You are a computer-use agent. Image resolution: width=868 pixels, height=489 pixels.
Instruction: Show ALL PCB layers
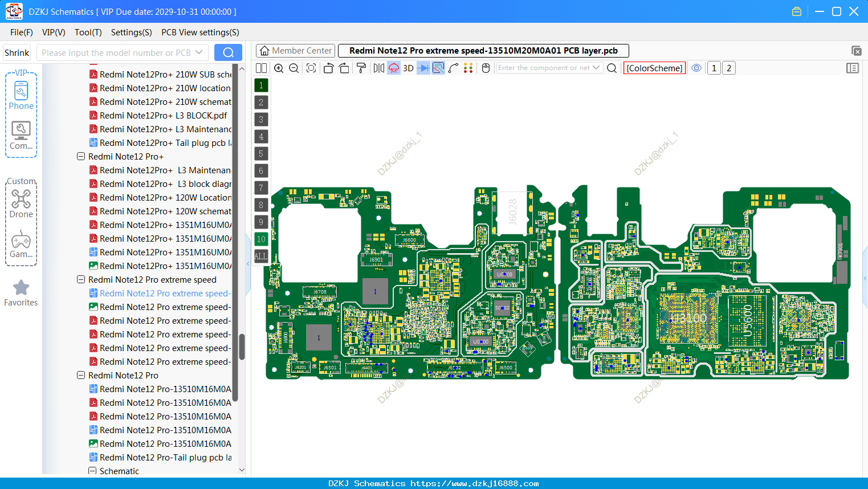click(x=261, y=256)
